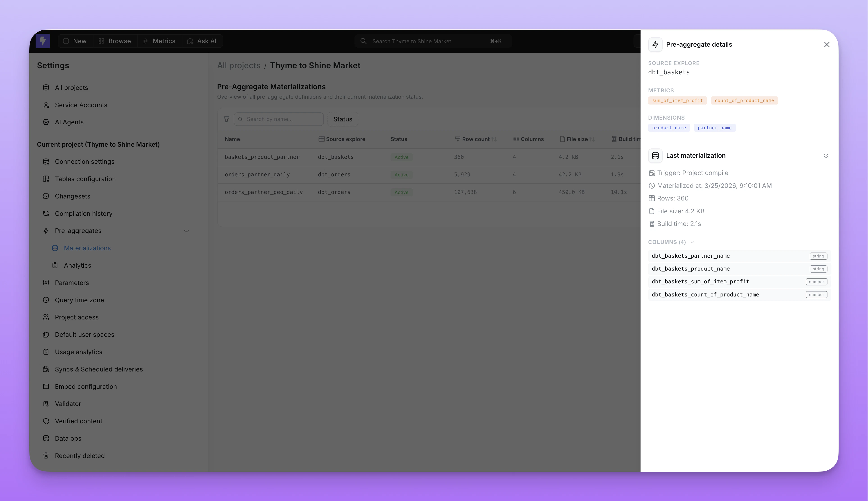
Task: Click the app logo in top bar
Action: pyautogui.click(x=43, y=41)
